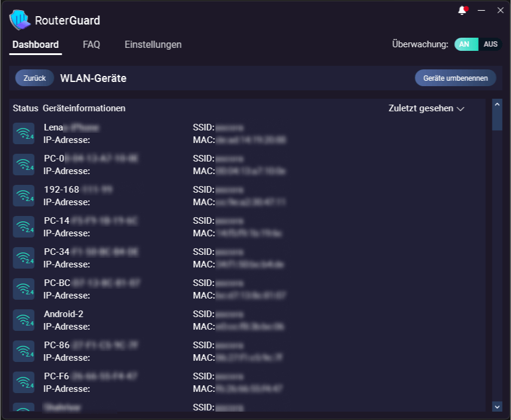Switch to the FAQ tab
Viewport: 511px width, 420px height.
coord(92,44)
